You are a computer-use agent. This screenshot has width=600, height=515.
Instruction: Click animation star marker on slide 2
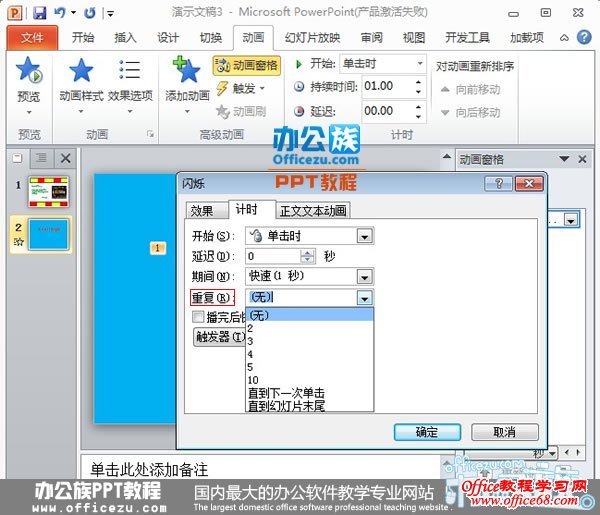(18, 241)
